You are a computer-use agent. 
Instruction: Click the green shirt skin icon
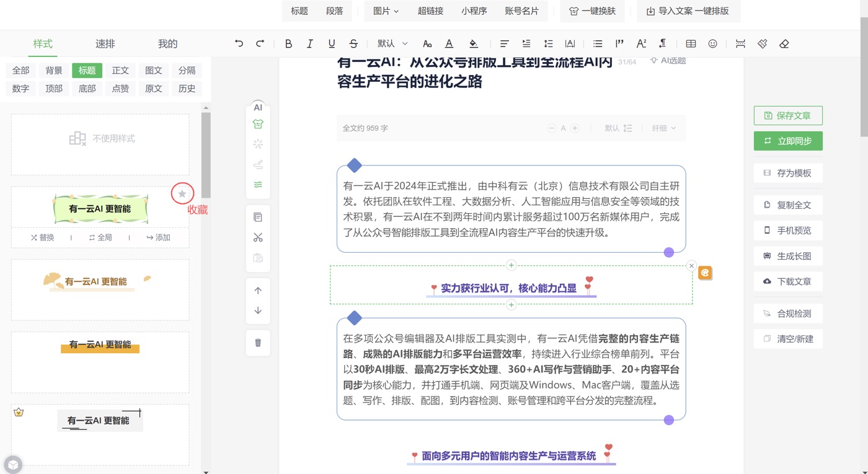point(258,124)
